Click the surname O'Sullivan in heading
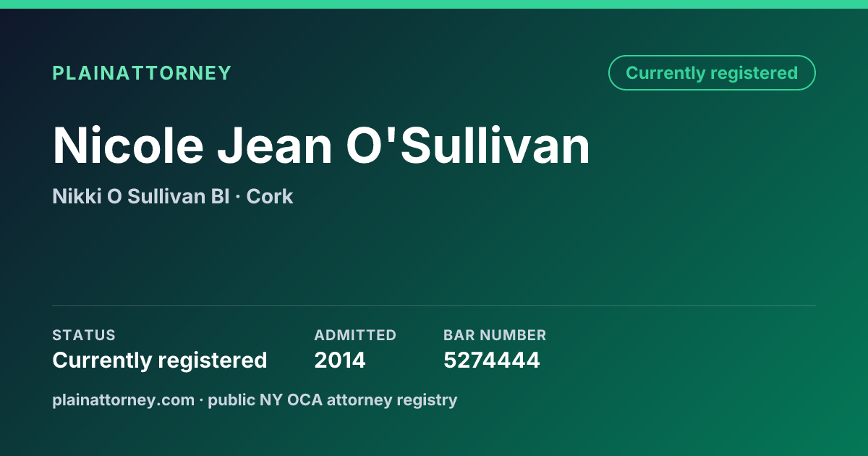Viewport: 868px width, 456px height. 468,145
